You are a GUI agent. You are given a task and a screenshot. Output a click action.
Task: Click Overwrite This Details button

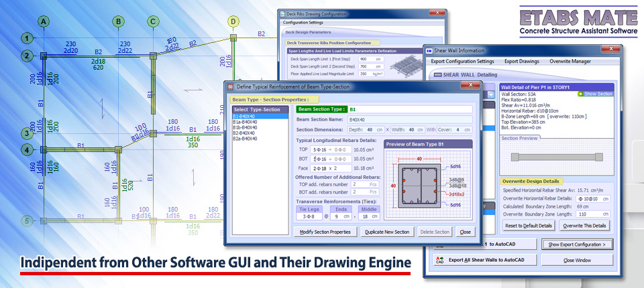coord(584,226)
